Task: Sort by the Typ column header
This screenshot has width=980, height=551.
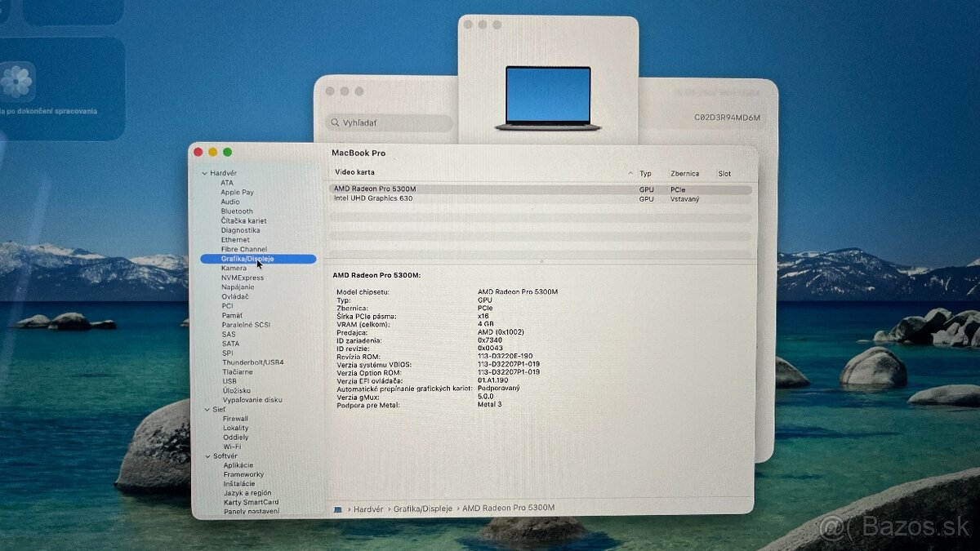Action: [x=645, y=173]
